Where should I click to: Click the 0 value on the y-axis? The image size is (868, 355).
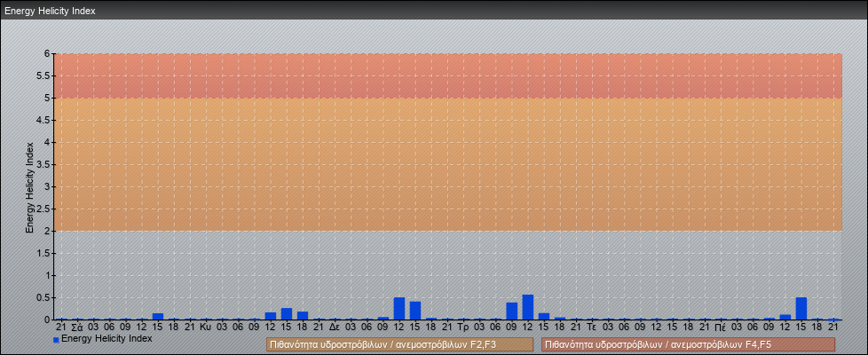pos(48,319)
